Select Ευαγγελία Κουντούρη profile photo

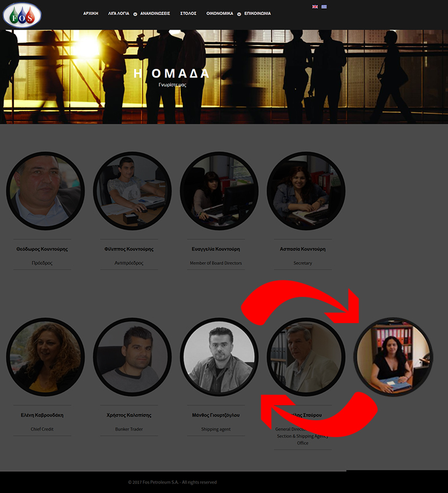pos(219,191)
